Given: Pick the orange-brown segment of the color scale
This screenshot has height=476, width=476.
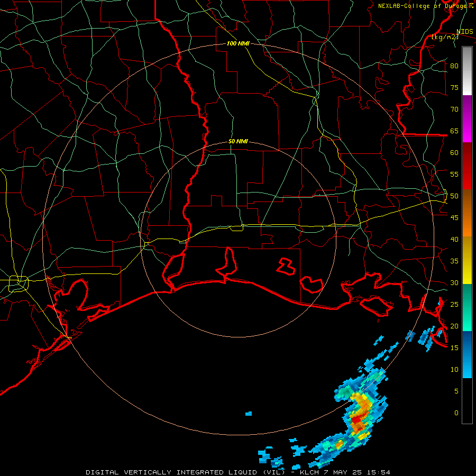Looking at the screenshot, I should point(467,213).
